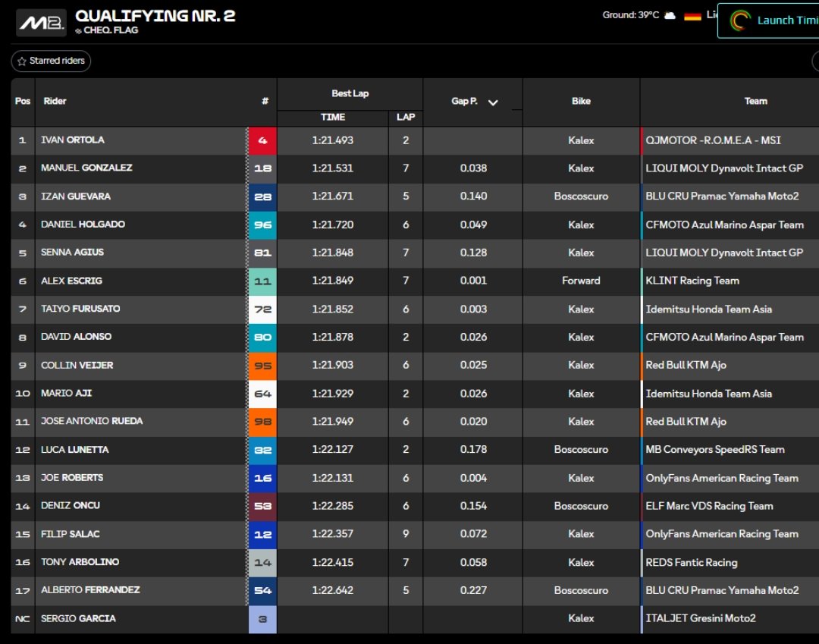Click number badge 72 of Taiyo Furusato
819x644 pixels.
pyautogui.click(x=262, y=309)
